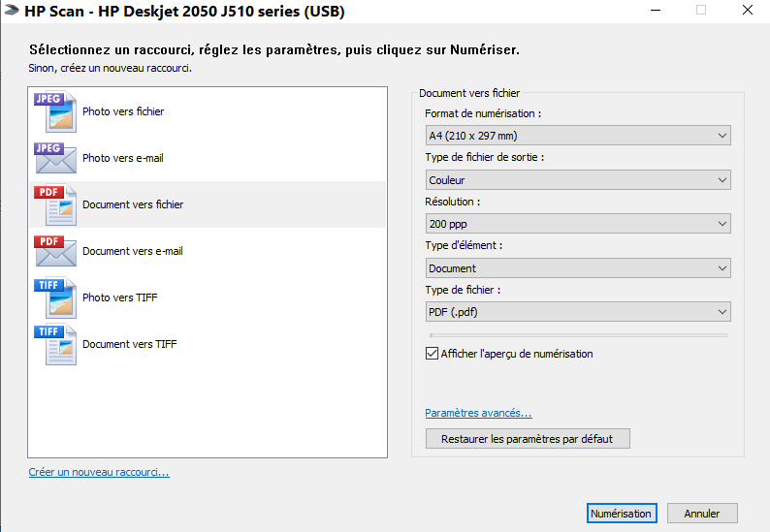Expand the Résolution 200 ppp dropdown
Image resolution: width=770 pixels, height=532 pixels.
tap(578, 224)
